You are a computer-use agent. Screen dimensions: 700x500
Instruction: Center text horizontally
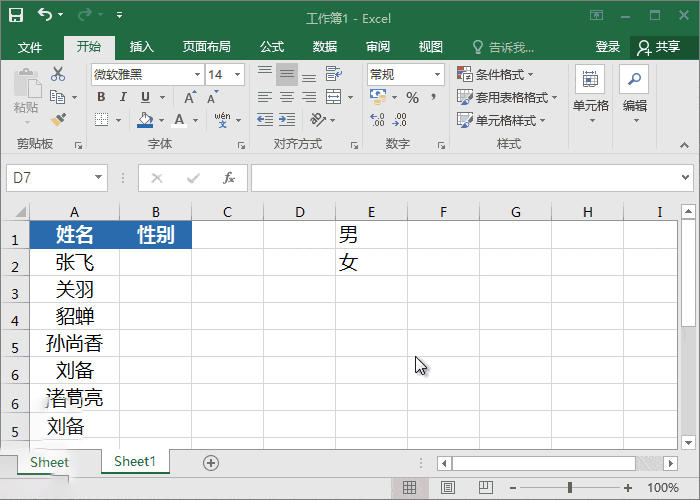click(x=287, y=97)
